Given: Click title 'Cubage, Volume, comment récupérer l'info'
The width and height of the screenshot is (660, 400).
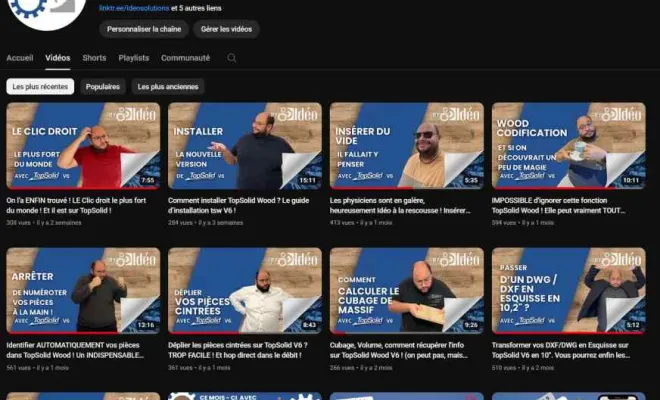Looking at the screenshot, I should [x=399, y=350].
